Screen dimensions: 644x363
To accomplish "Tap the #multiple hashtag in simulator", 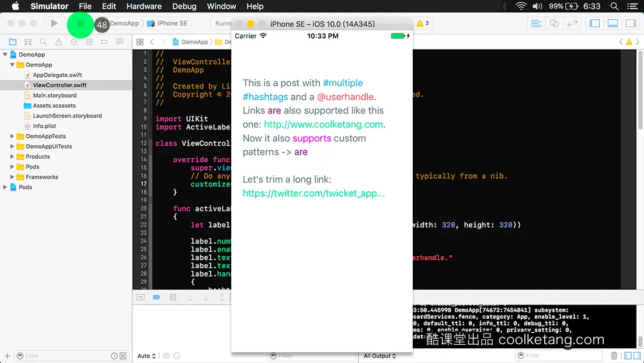I will [x=343, y=83].
